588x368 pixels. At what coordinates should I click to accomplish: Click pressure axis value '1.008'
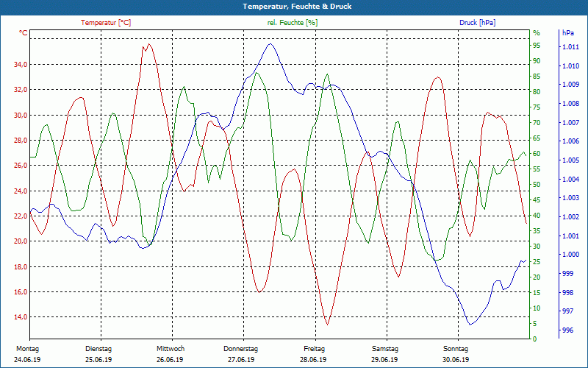[570, 104]
